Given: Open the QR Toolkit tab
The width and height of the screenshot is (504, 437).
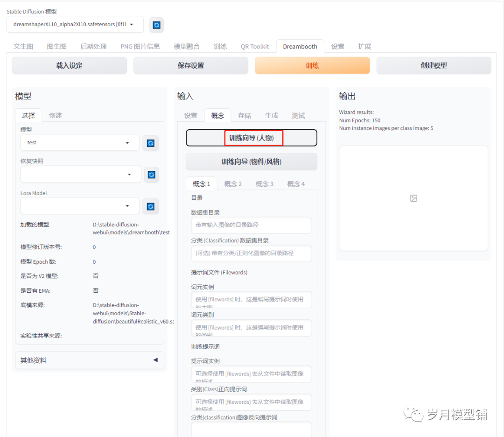Looking at the screenshot, I should (x=255, y=46).
